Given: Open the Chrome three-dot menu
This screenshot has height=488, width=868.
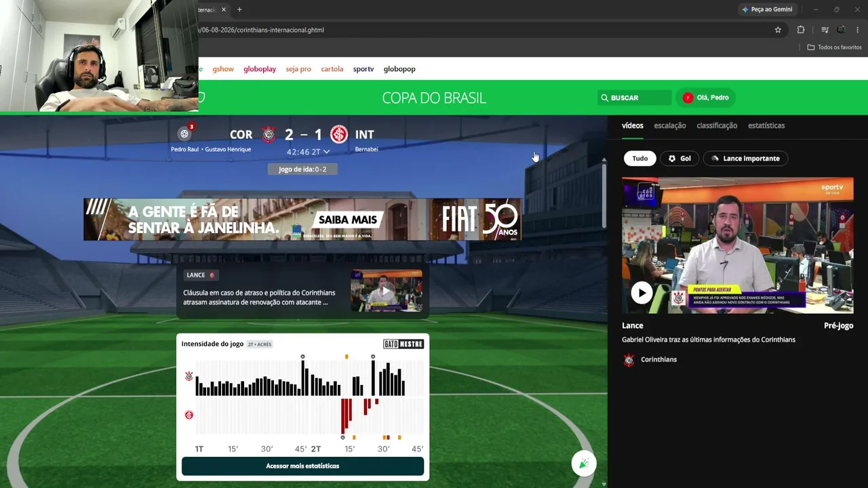Looking at the screenshot, I should tap(858, 30).
